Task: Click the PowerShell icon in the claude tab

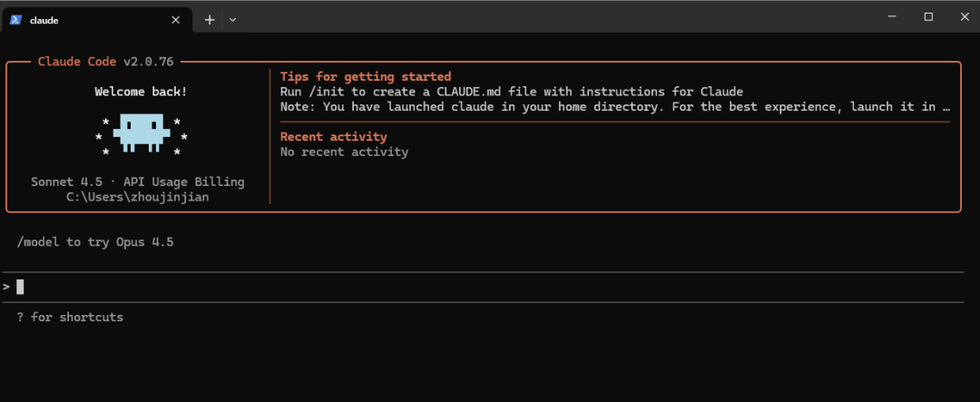Action: coord(15,19)
